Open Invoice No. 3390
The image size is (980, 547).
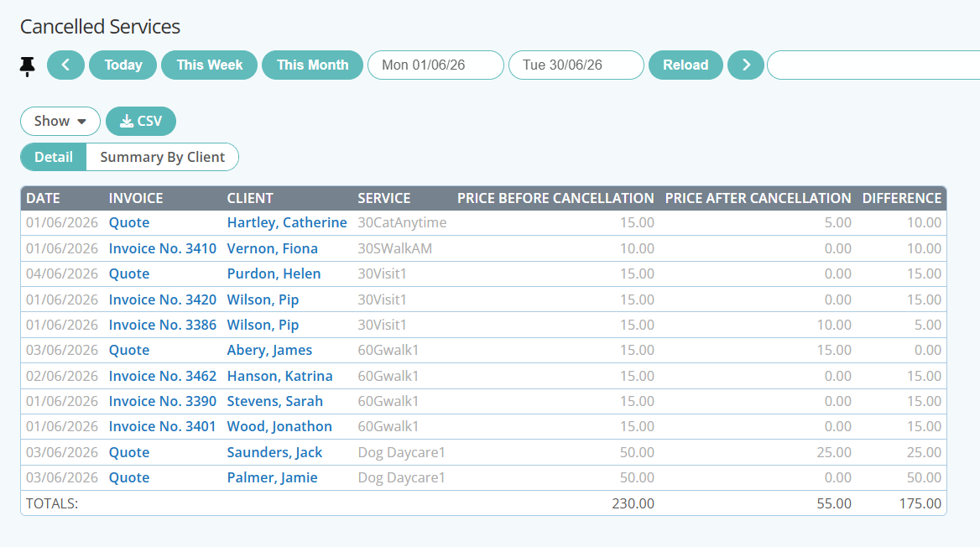point(163,401)
